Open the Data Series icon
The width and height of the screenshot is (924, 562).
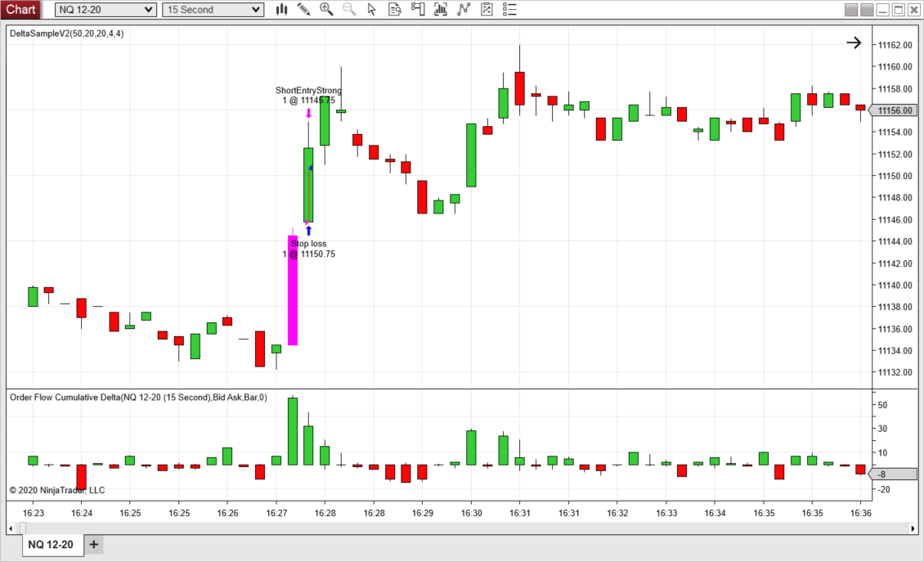click(x=440, y=10)
